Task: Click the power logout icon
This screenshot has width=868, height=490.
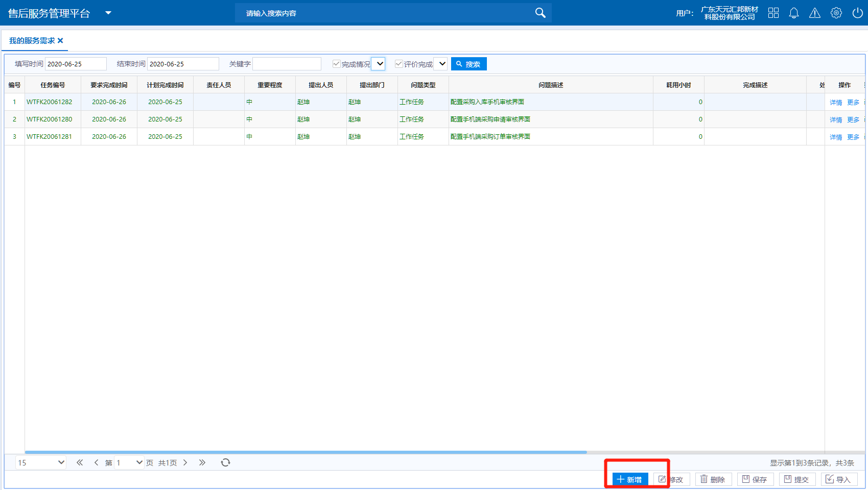Action: (857, 13)
